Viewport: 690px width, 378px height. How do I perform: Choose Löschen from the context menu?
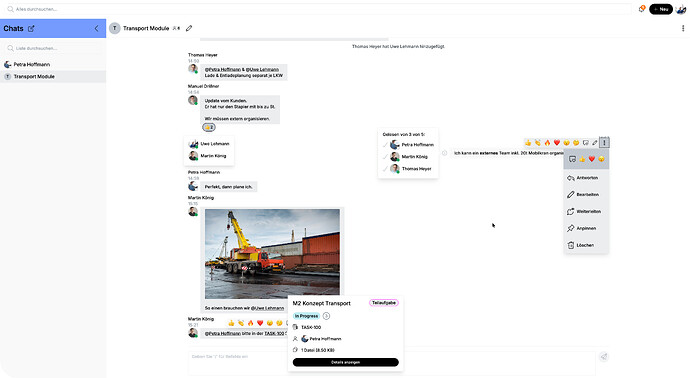(x=586, y=245)
